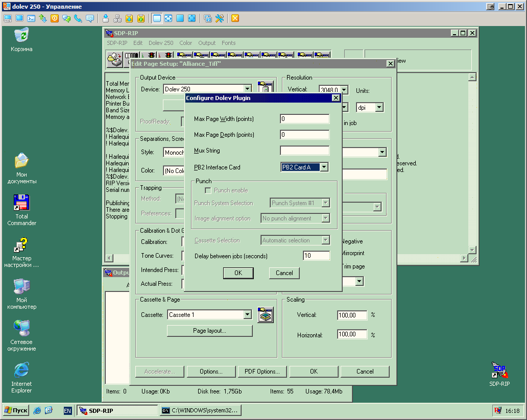Click OK in Configure Dolev Plugin
This screenshot has height=420, width=527.
(x=238, y=273)
